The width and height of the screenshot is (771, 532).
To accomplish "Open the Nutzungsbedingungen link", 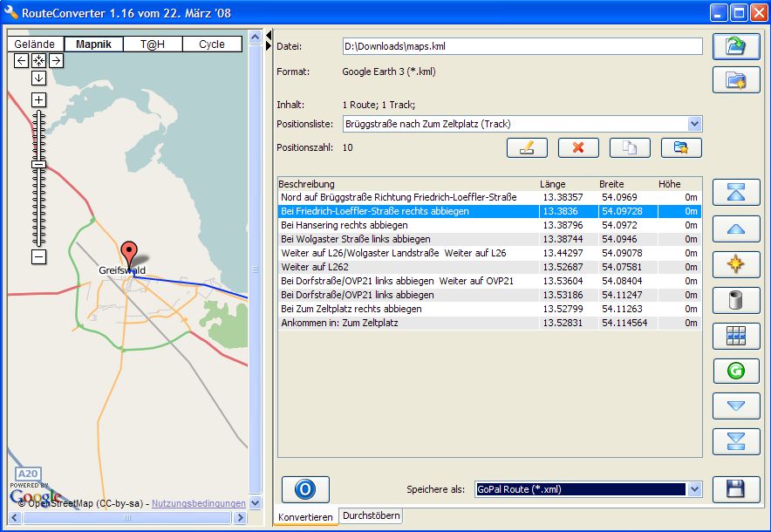I will tap(198, 503).
